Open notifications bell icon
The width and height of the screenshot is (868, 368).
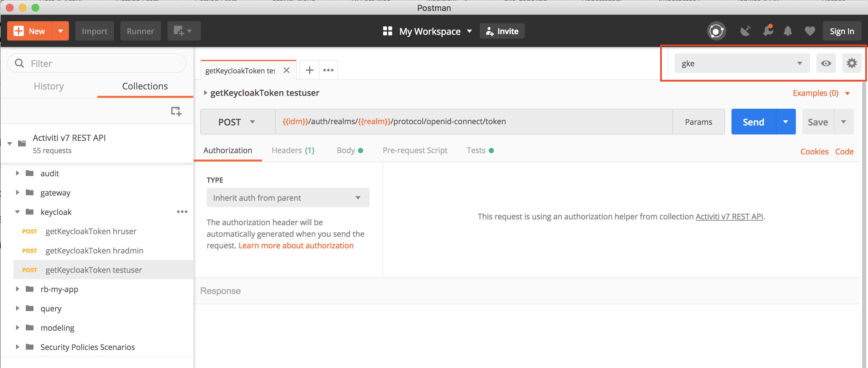coord(788,31)
